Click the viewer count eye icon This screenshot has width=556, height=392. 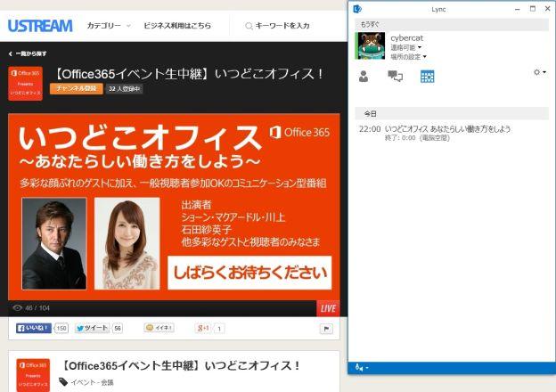(18, 307)
